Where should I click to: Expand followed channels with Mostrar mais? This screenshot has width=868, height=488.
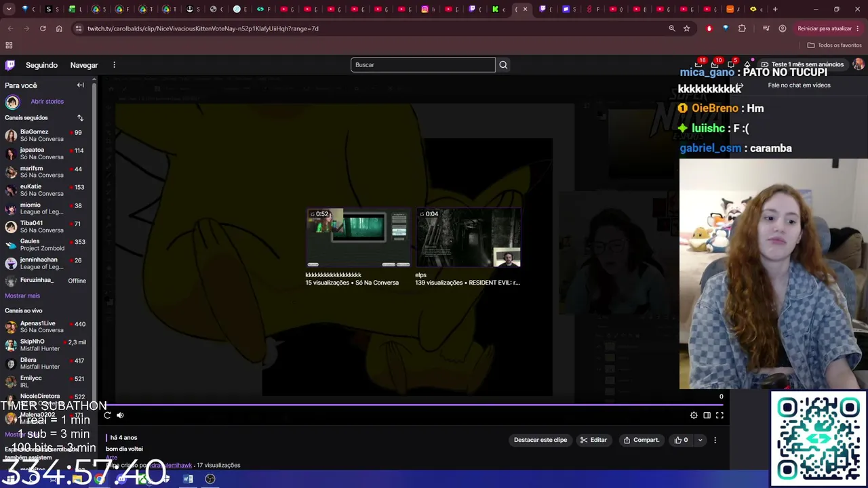pos(22,296)
